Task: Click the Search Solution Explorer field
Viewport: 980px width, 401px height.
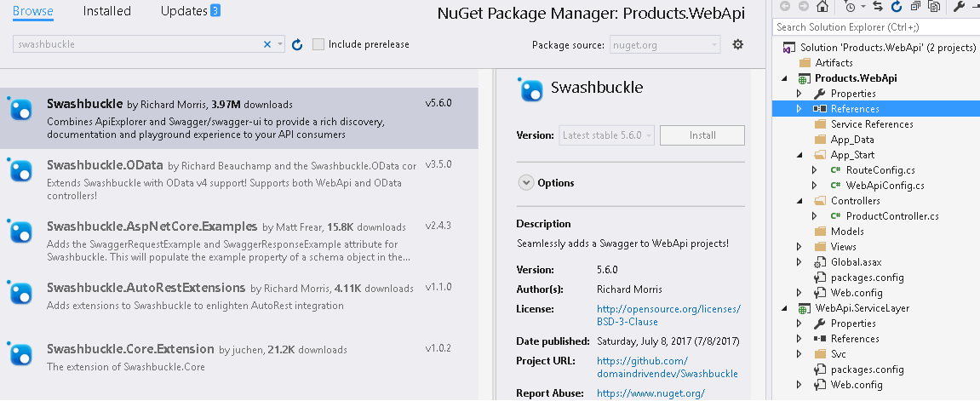Action: pyautogui.click(x=875, y=27)
